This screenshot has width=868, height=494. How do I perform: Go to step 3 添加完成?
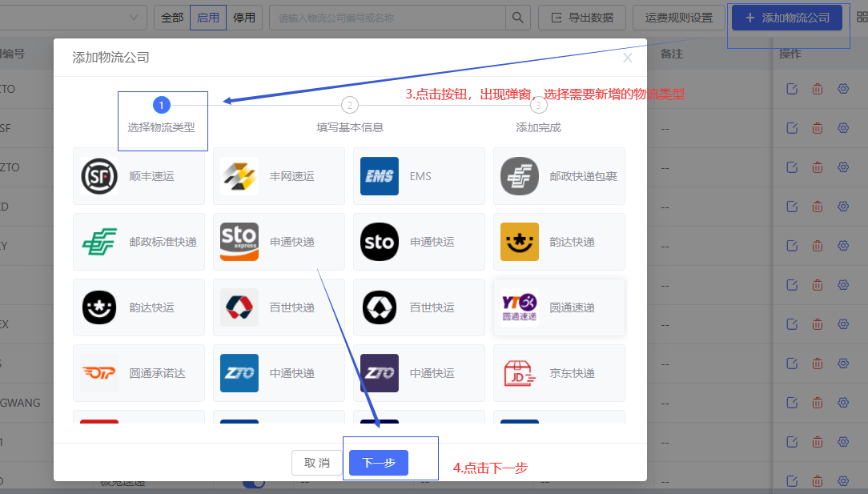[538, 116]
